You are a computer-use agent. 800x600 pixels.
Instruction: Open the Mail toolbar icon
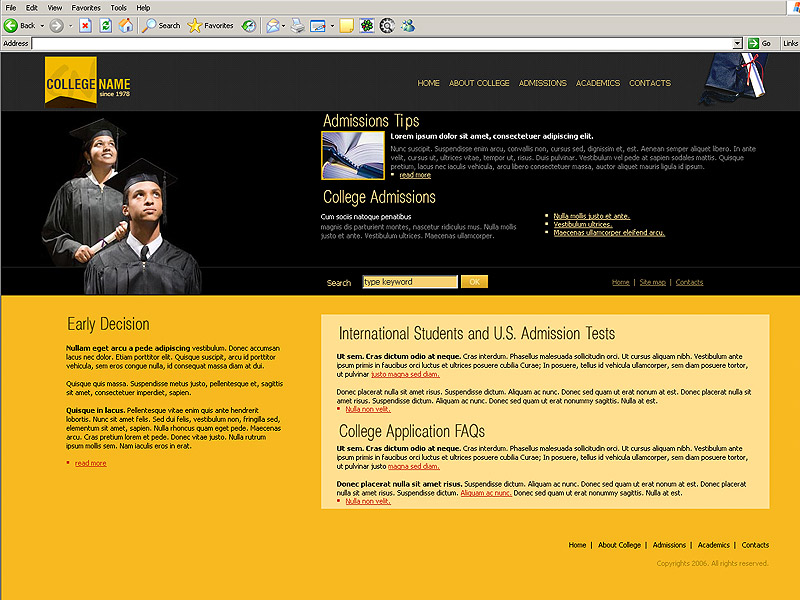point(272,25)
